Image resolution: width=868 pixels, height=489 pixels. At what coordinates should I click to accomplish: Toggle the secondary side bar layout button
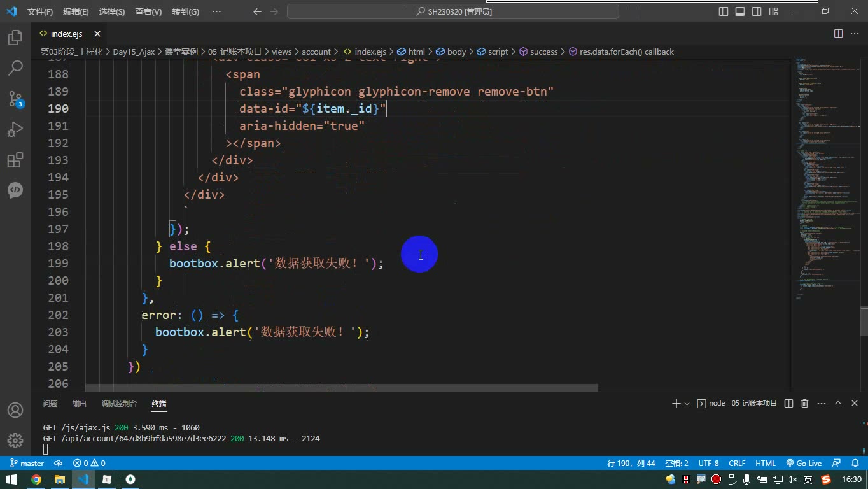point(757,11)
